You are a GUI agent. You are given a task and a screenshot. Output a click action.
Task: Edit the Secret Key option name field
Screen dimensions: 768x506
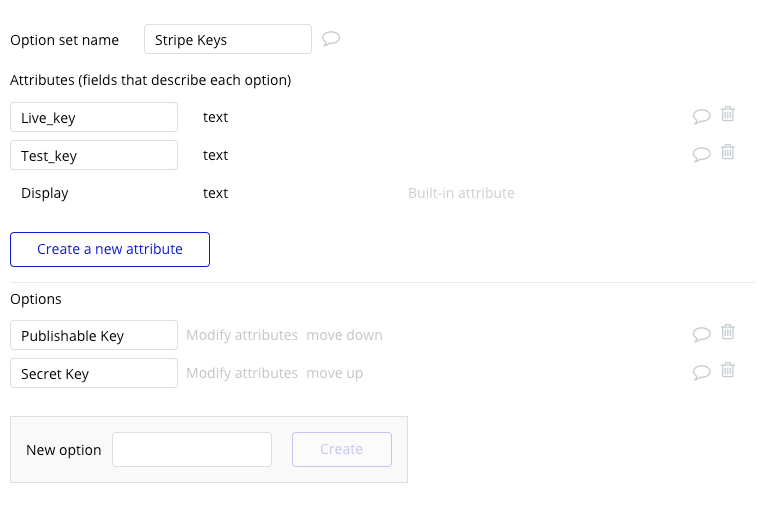tap(94, 373)
